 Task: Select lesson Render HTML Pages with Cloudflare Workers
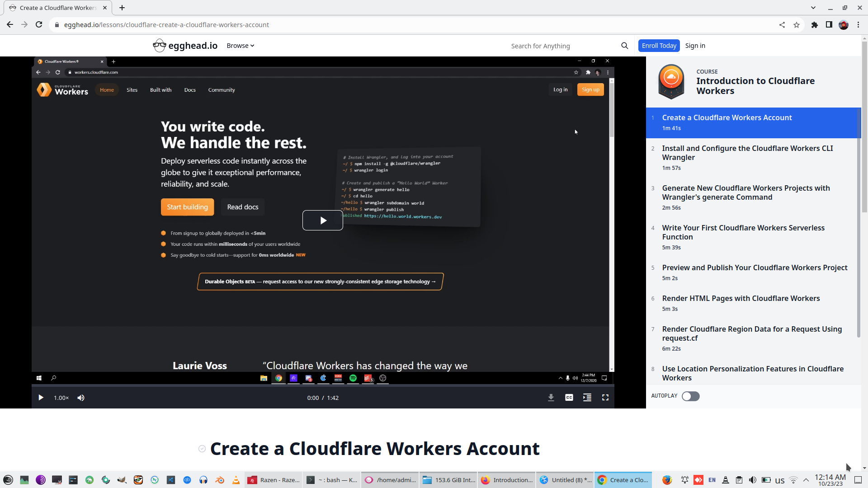coord(741,298)
